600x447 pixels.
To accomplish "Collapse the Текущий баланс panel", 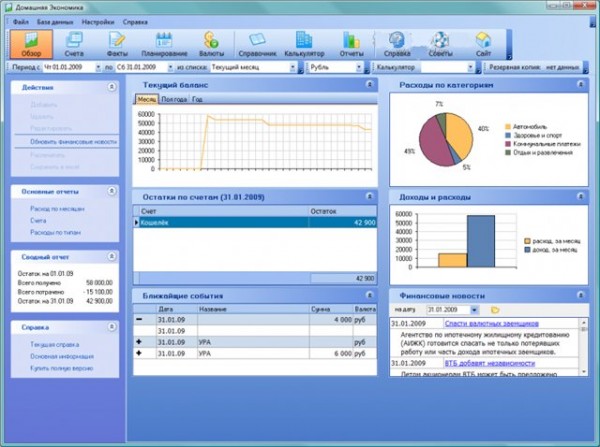I will (370, 85).
